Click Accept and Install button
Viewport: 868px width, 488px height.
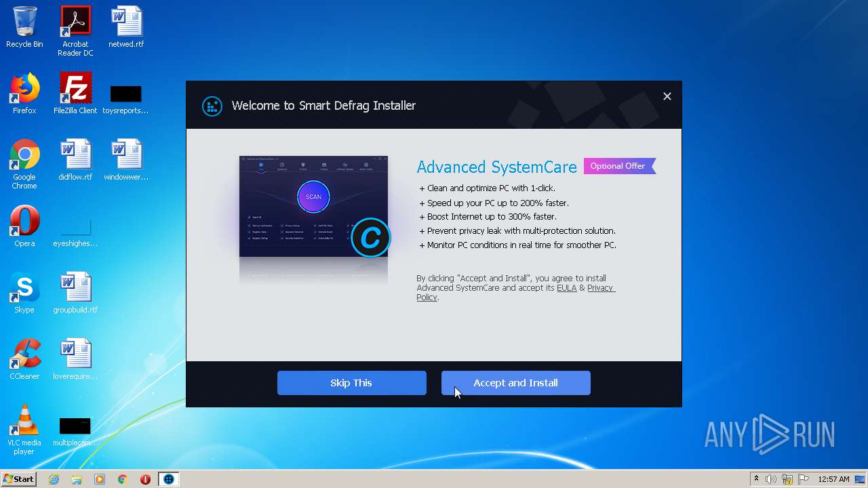[x=515, y=383]
